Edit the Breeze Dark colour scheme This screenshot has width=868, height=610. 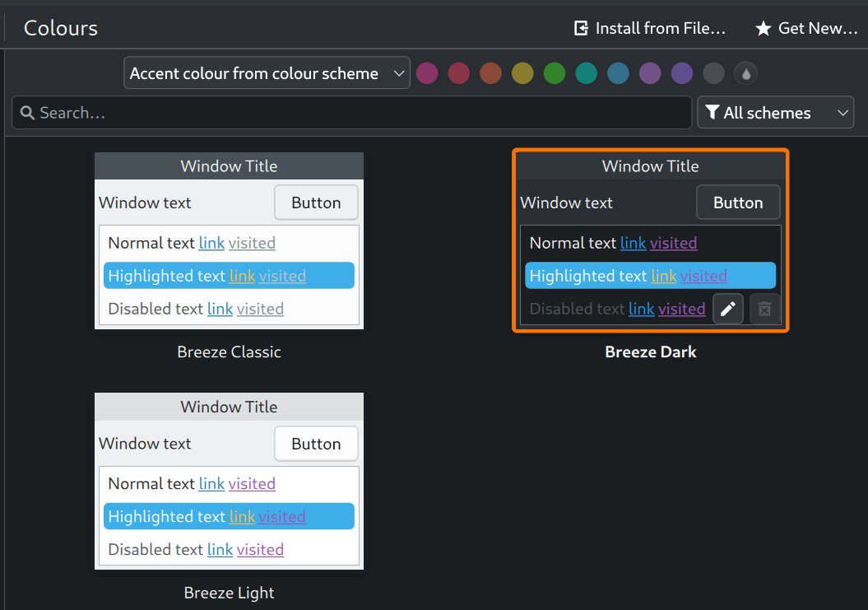point(728,309)
